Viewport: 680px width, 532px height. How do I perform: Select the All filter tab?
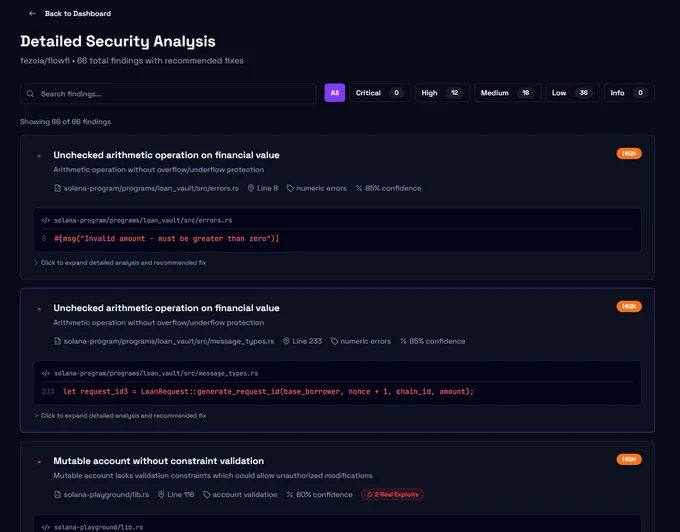(x=335, y=93)
